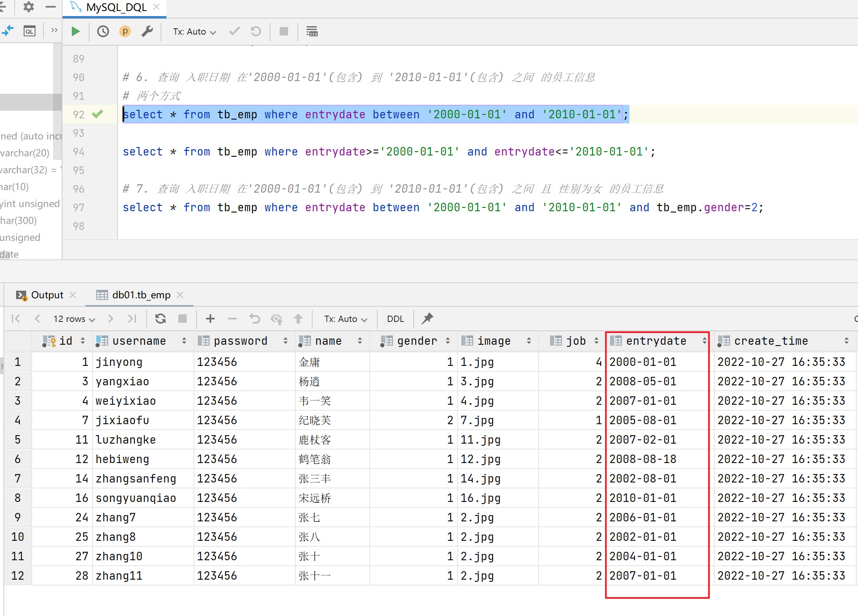
Task: Click the 11.jpg image cell
Action: point(498,439)
